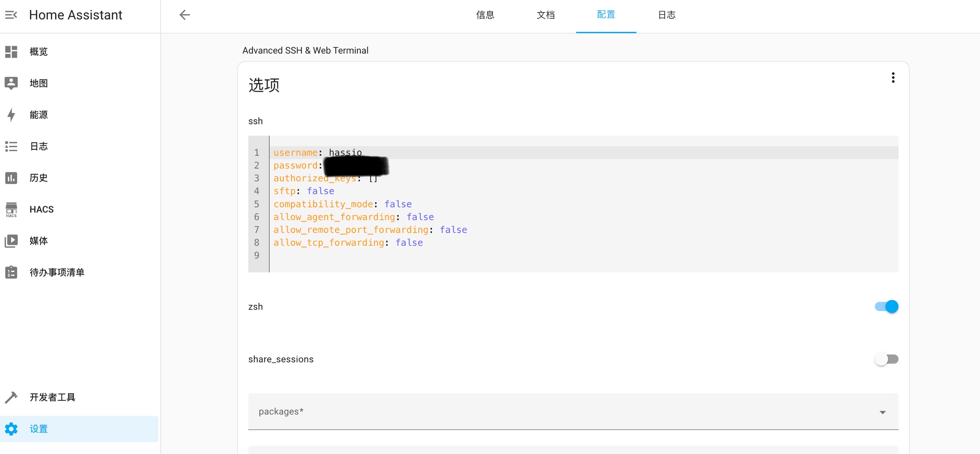
Task: Open the 地图 map icon
Action: coord(11,83)
